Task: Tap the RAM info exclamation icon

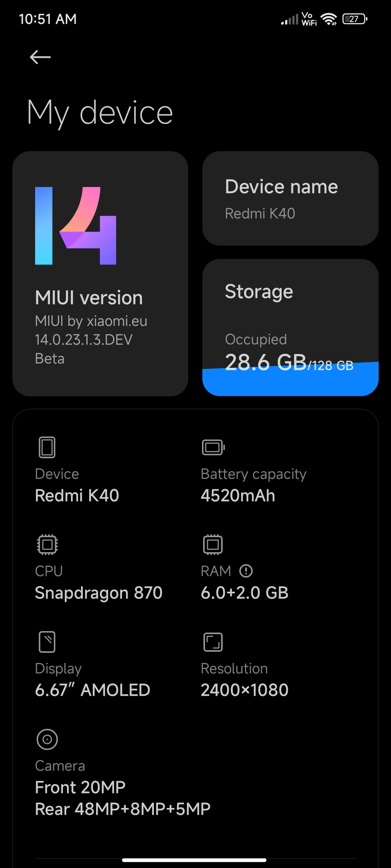Action: 246,571
